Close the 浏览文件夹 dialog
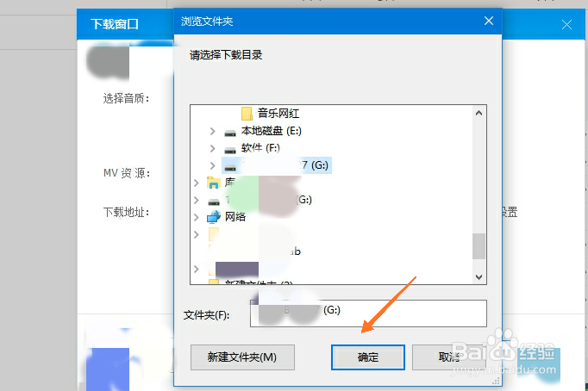The width and height of the screenshot is (588, 391). point(489,21)
